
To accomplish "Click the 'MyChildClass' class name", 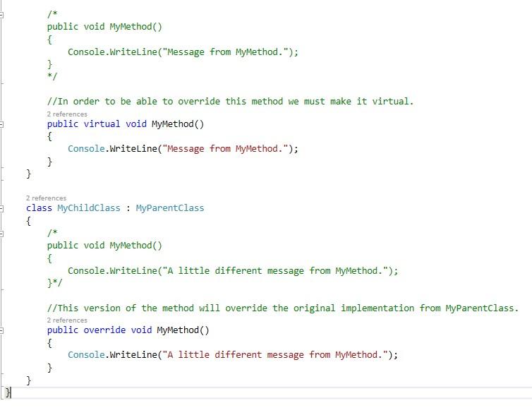I will point(89,208).
